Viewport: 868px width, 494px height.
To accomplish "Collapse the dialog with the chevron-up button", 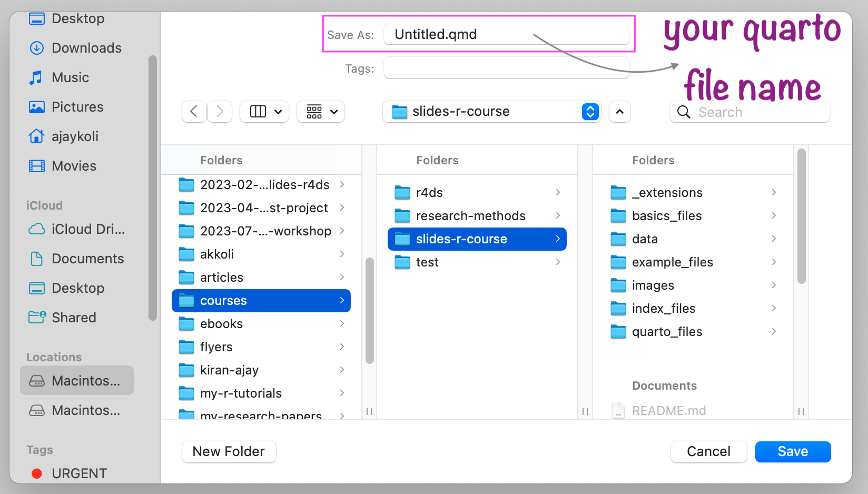I will [x=620, y=112].
